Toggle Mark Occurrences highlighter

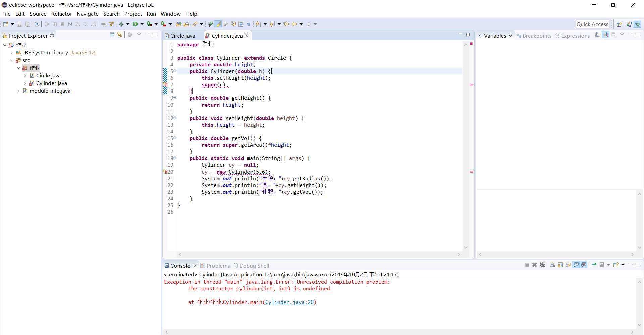218,24
